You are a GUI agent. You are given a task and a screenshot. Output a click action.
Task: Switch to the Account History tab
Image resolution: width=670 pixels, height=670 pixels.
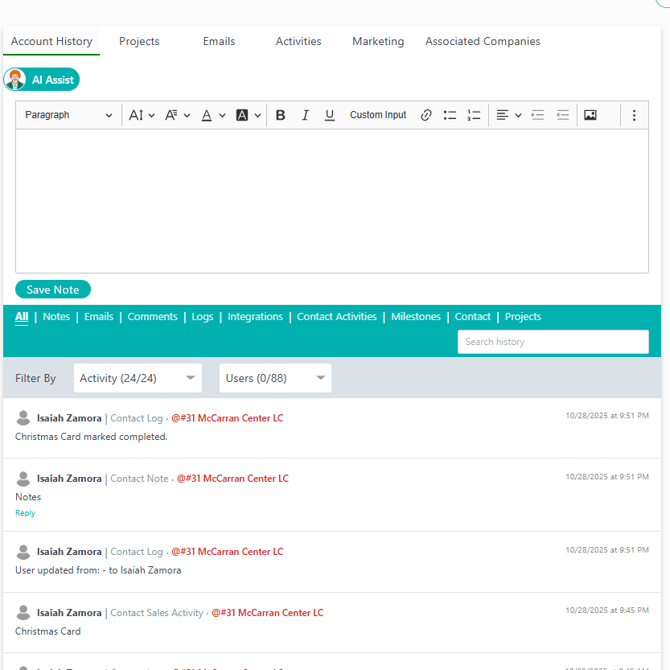[51, 41]
